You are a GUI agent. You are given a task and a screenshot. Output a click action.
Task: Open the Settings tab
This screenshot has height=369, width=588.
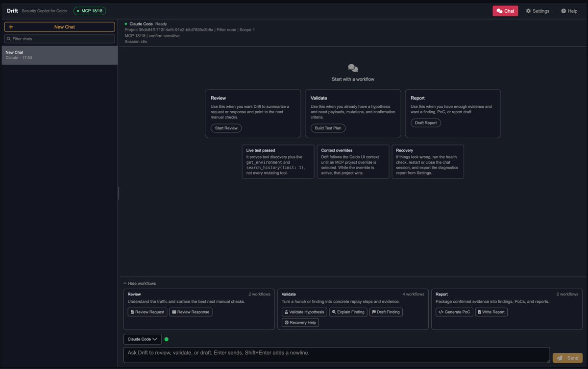click(538, 11)
